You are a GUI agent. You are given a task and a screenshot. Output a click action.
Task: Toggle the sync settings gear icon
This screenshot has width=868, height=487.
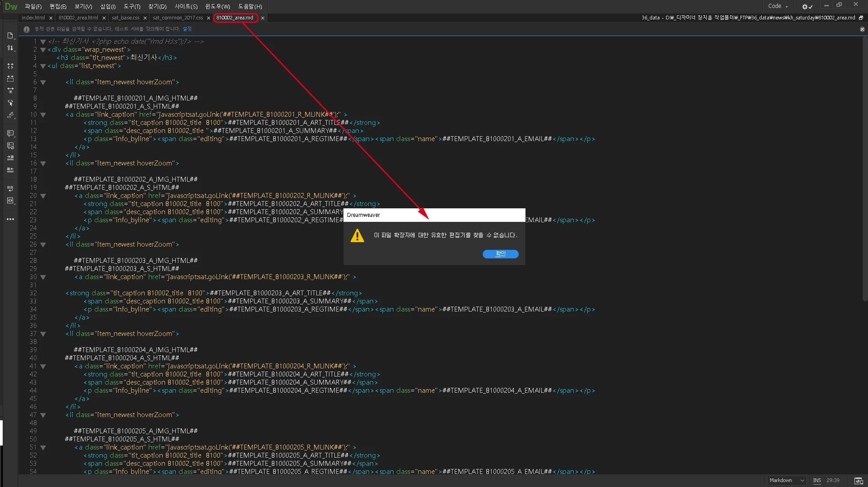point(807,6)
